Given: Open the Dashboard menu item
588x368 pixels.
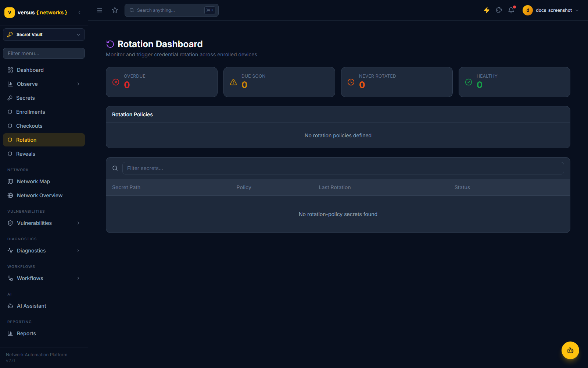Looking at the screenshot, I should coord(44,70).
